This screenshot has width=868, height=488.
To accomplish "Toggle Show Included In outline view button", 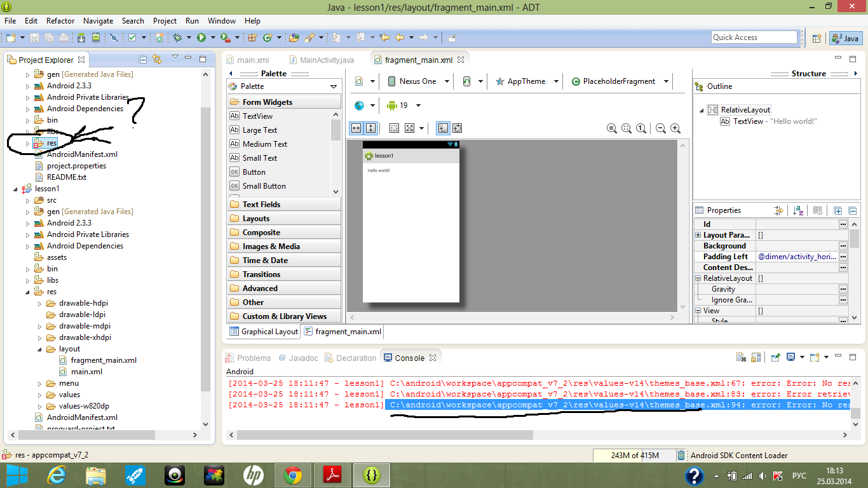I will pyautogui.click(x=443, y=128).
